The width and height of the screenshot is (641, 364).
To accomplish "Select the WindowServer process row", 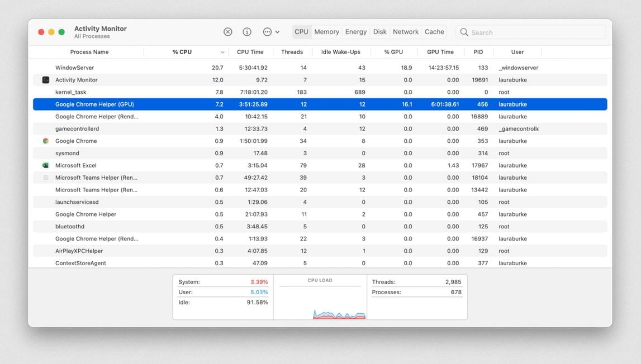I will (x=320, y=68).
